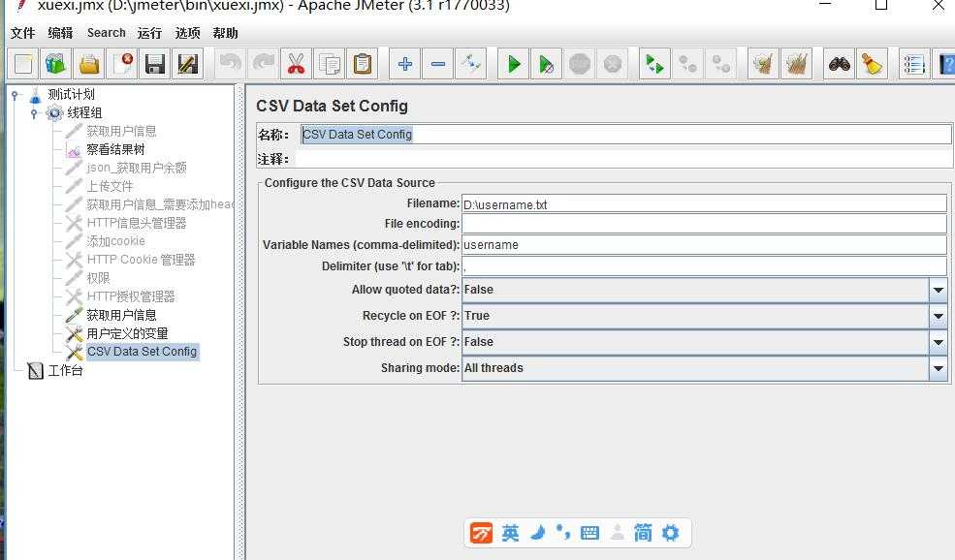Select disabled json_获取用户余额 sampler
The width and height of the screenshot is (955, 560).
click(137, 168)
